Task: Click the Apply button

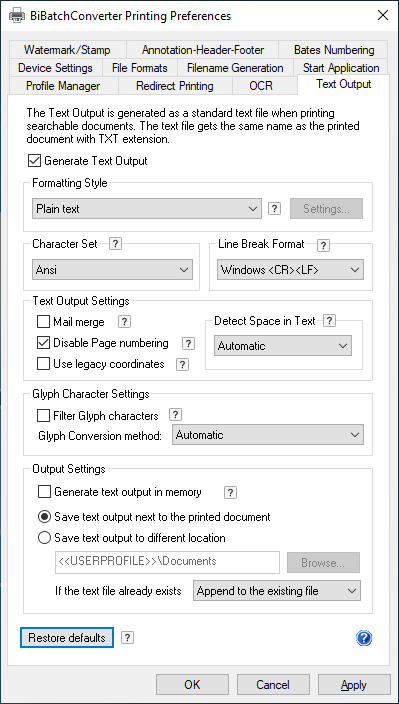Action: point(354,685)
